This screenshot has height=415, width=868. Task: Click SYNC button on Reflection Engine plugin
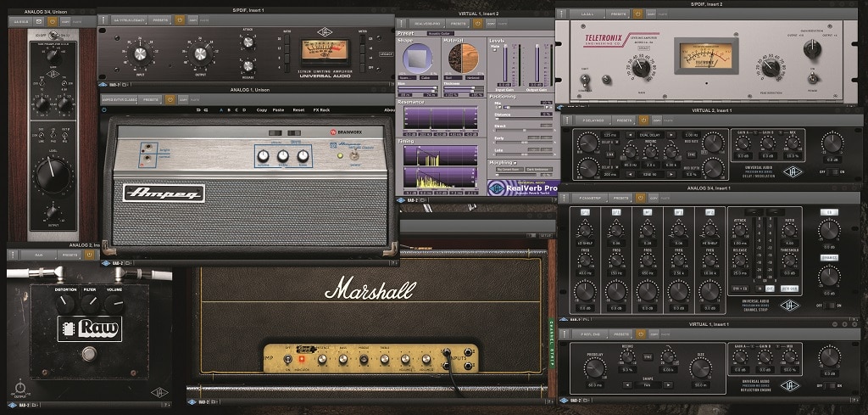(648, 357)
